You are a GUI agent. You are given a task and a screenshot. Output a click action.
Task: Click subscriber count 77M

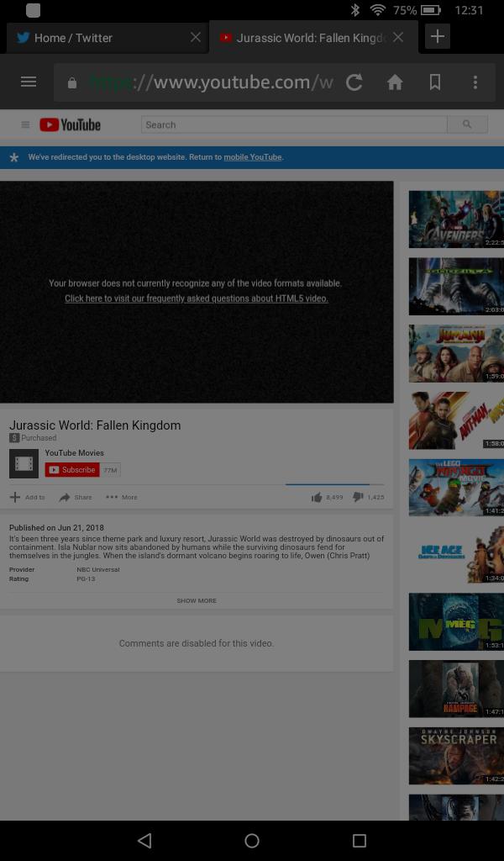(110, 470)
